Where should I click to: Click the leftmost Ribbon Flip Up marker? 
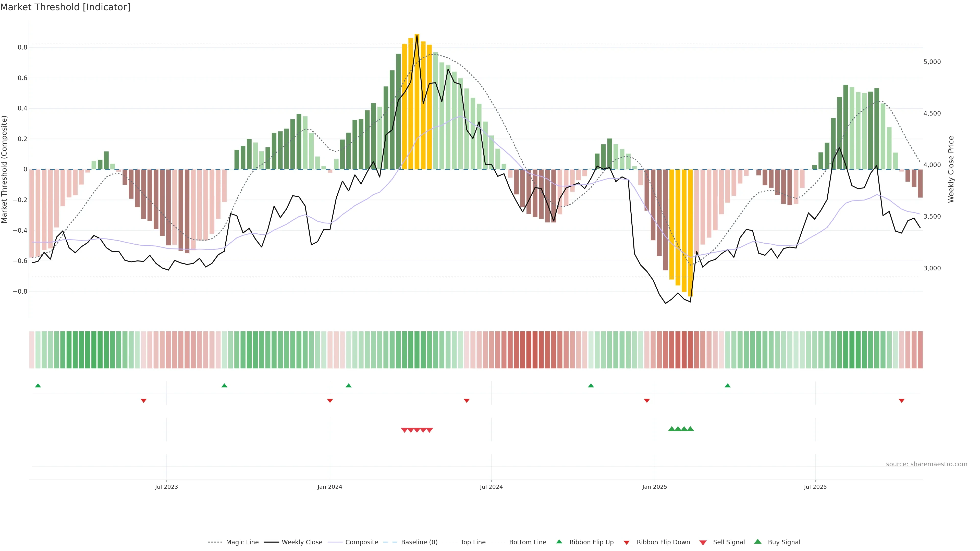38,386
